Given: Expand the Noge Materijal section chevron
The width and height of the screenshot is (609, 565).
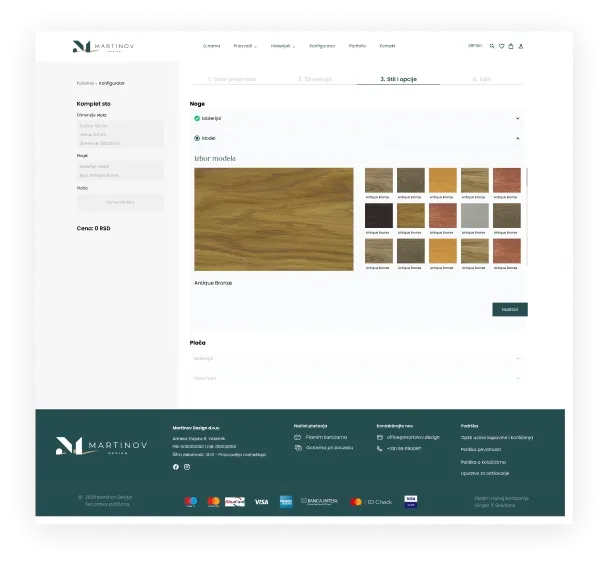Looking at the screenshot, I should click(517, 118).
